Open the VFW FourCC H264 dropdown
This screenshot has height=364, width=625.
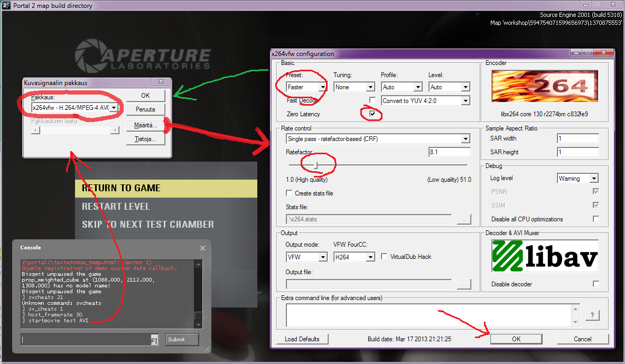(355, 257)
